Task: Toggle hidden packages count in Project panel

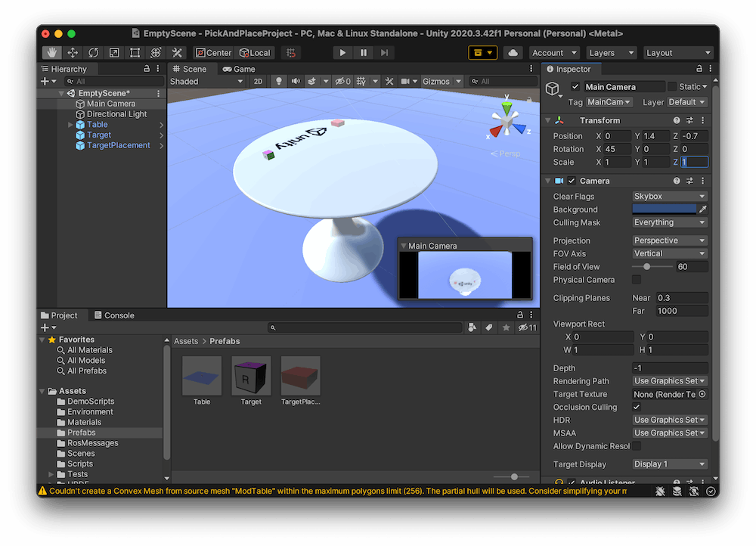Action: (527, 328)
